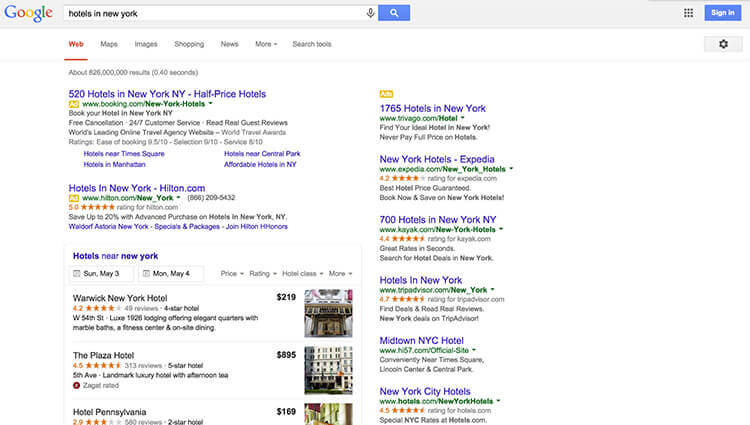Image resolution: width=750 pixels, height=425 pixels.
Task: Switch to the Images tab
Action: 146,44
